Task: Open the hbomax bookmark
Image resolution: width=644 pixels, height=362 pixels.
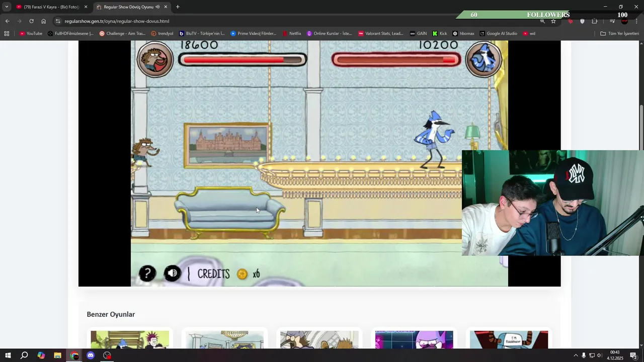Action: click(x=463, y=34)
